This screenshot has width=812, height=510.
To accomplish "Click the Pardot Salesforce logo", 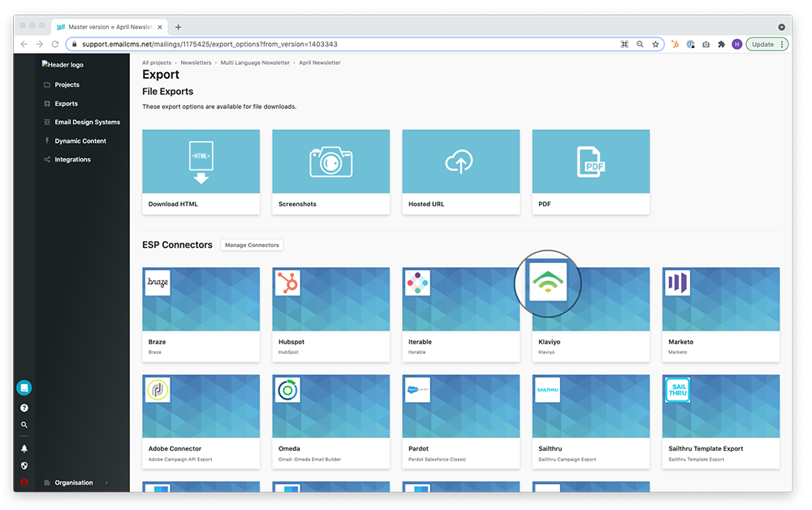I will 417,390.
